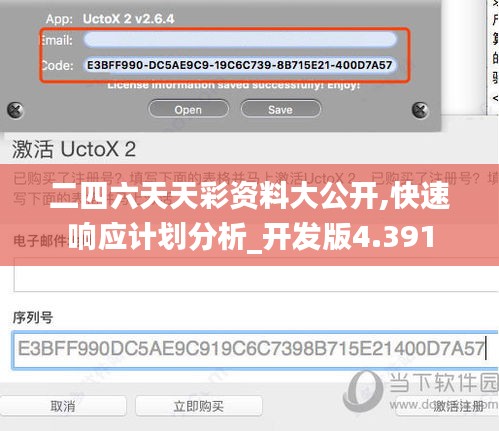Select the keygen Code field with license key

click(240, 65)
